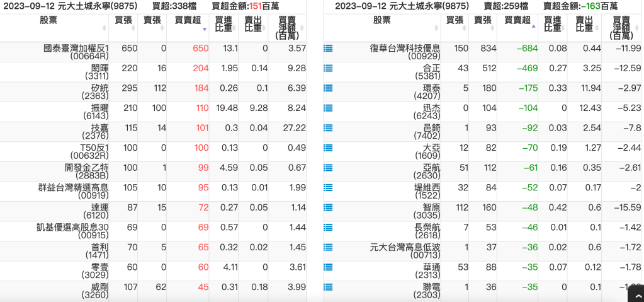The image size is (644, 302).
Task: Select 聯電 (2303) in sell list
Action: point(431,291)
